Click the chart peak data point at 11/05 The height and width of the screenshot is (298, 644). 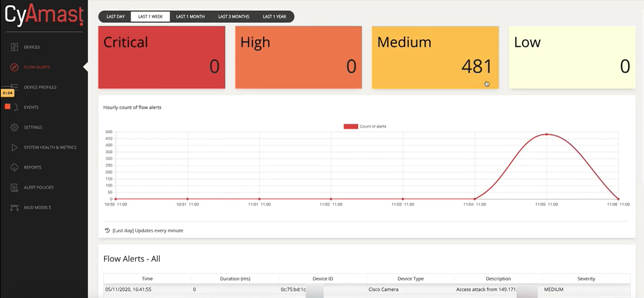point(546,134)
